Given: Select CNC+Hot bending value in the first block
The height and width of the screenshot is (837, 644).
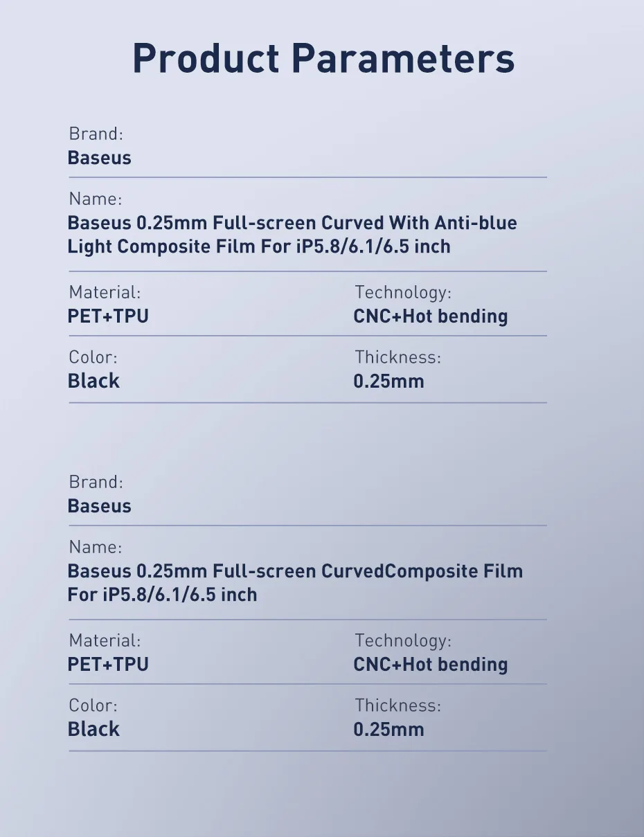Looking at the screenshot, I should [430, 316].
